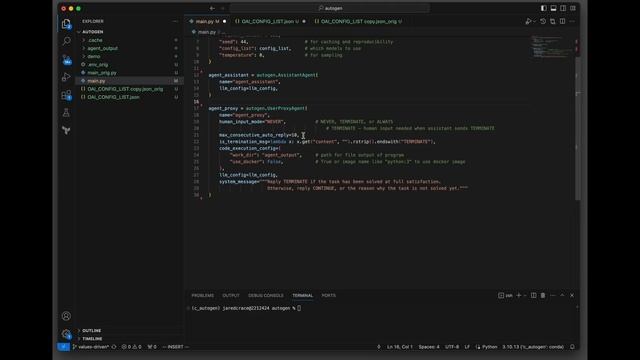Collapse the AUTOGEN root folder
The width and height of the screenshot is (640, 360).
(x=93, y=32)
